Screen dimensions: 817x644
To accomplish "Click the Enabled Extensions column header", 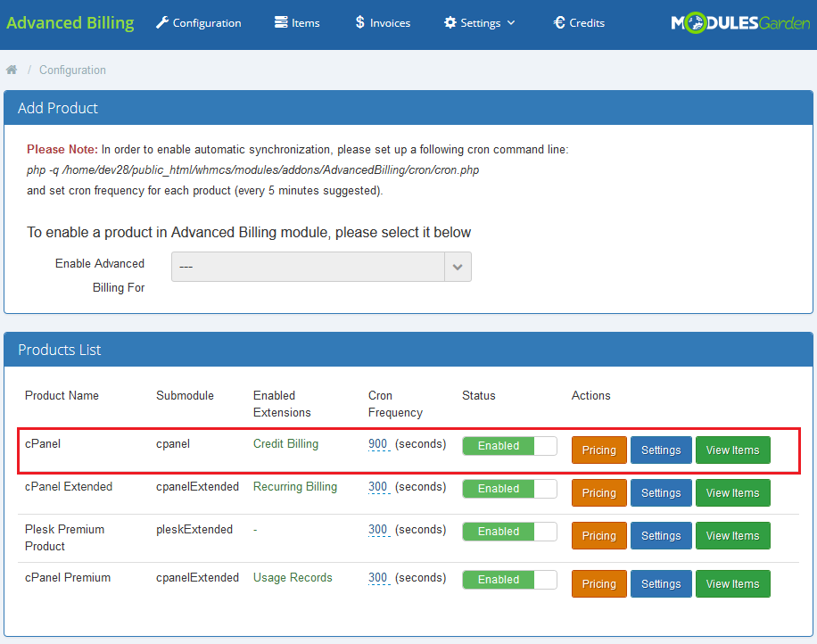I will click(282, 404).
